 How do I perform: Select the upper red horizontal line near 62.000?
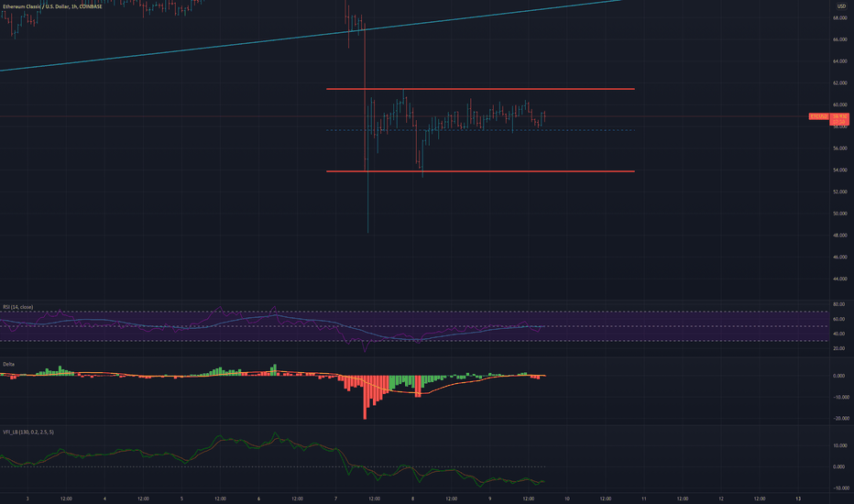[480, 89]
